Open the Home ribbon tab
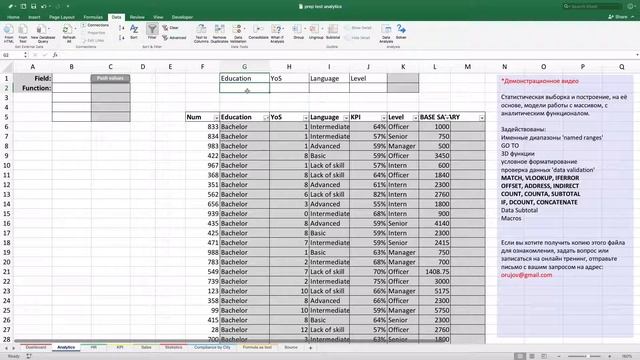 pos(13,17)
